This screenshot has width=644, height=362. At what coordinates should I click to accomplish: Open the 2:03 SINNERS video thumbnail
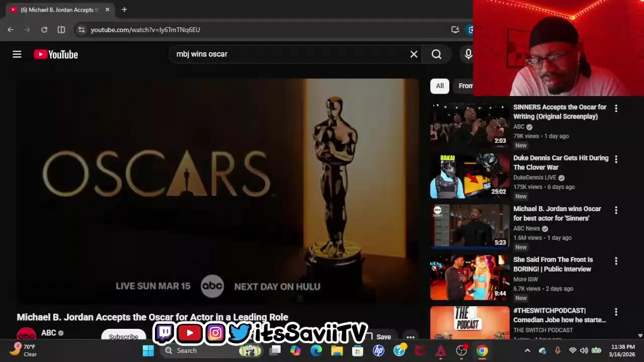470,125
